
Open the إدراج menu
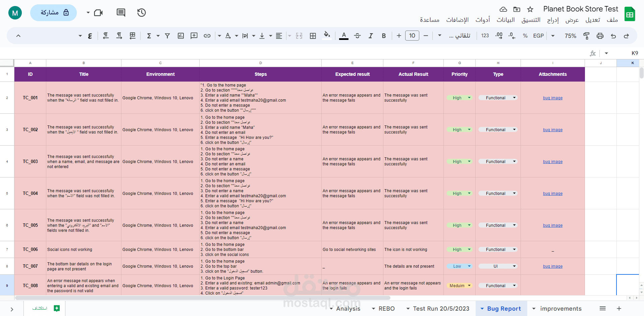(x=553, y=20)
